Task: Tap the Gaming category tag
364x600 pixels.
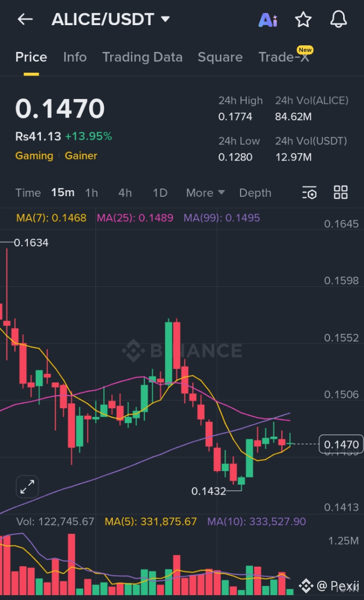Action: 34,156
